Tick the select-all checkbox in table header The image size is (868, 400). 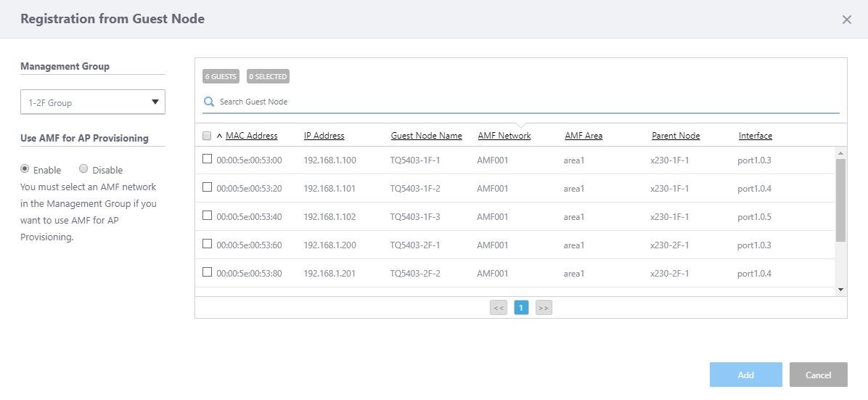[207, 136]
